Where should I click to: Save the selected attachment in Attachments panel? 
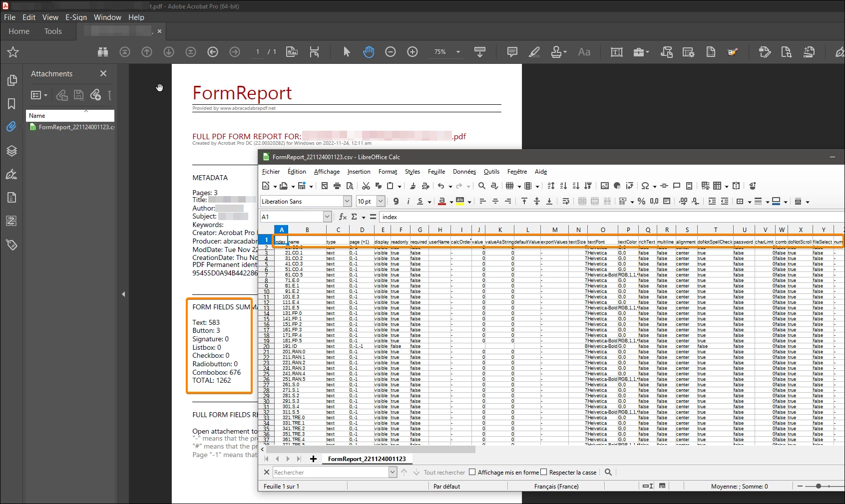[x=78, y=95]
